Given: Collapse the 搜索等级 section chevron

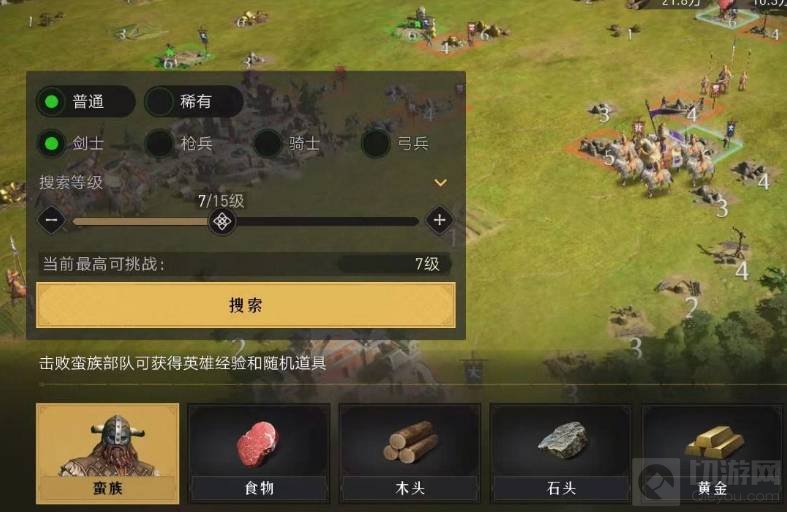Looking at the screenshot, I should pyautogui.click(x=440, y=183).
